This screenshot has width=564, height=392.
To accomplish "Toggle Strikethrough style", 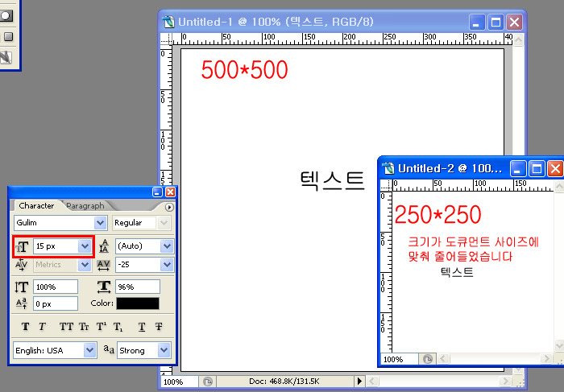I will 159,326.
